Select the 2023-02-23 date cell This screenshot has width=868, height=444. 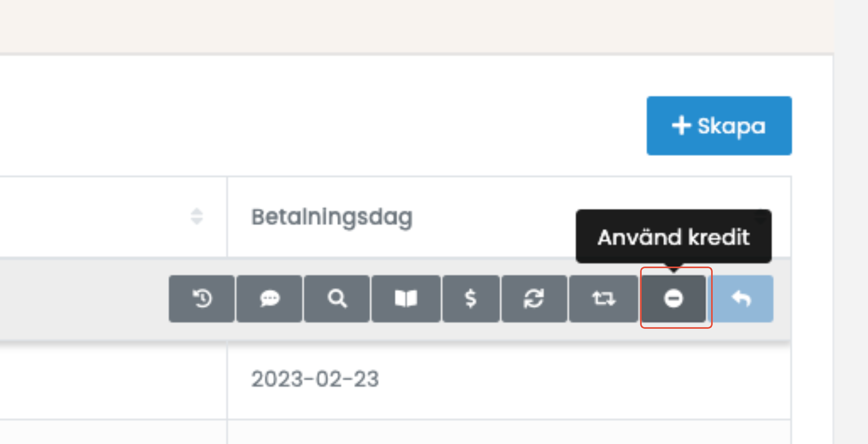coord(315,379)
